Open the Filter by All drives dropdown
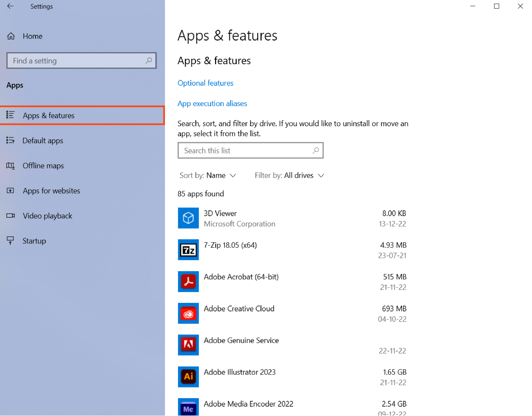The width and height of the screenshot is (532, 416). [289, 175]
